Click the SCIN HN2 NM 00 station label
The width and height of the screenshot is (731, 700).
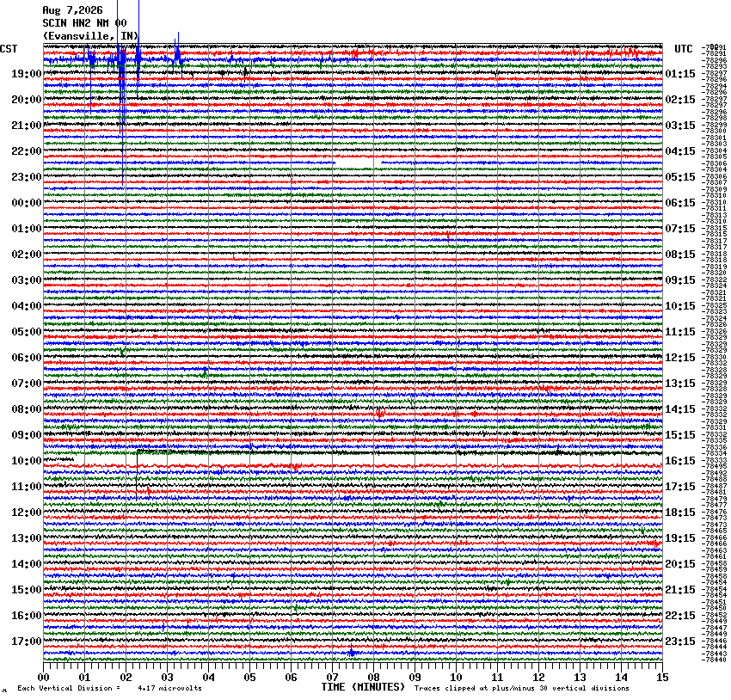84,23
